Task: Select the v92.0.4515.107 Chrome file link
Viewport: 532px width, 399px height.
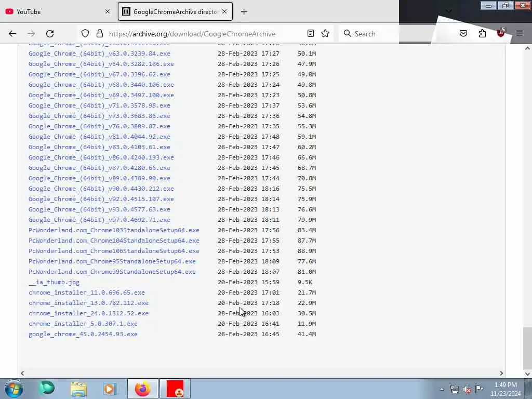Action: [x=101, y=199]
